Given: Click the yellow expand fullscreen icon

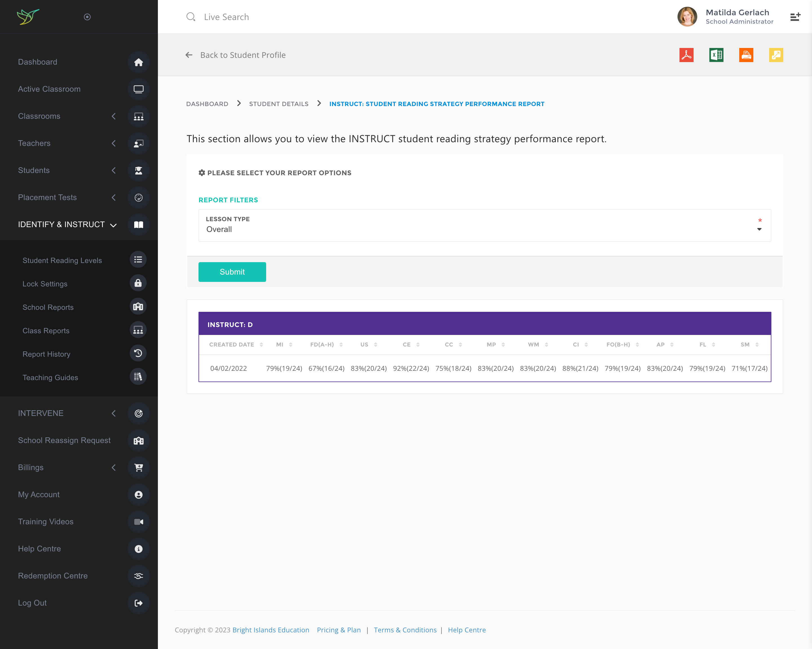Looking at the screenshot, I should tap(775, 55).
